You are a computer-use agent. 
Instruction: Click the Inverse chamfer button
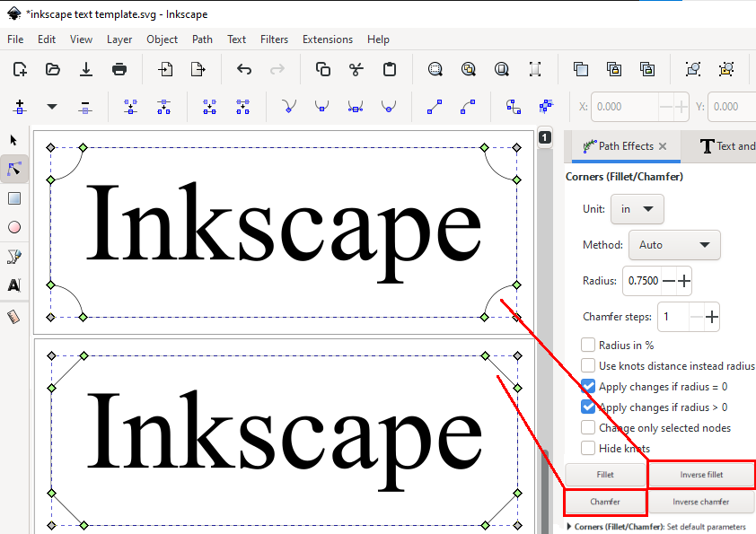coord(701,502)
